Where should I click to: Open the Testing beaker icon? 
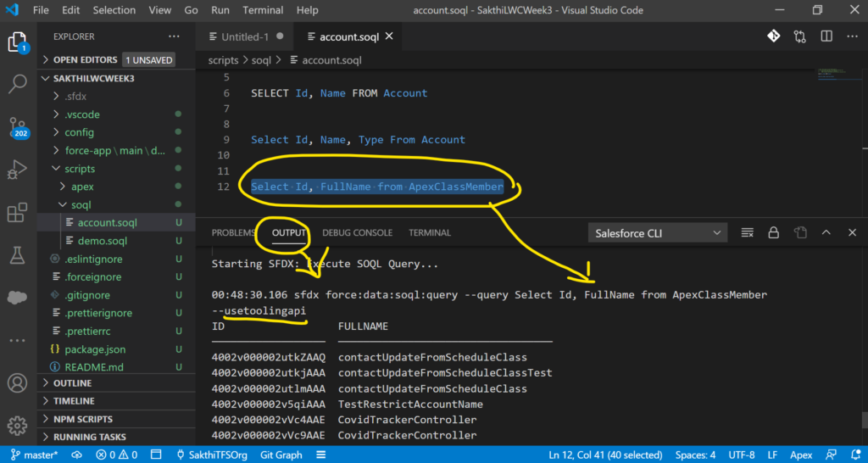[18, 254]
